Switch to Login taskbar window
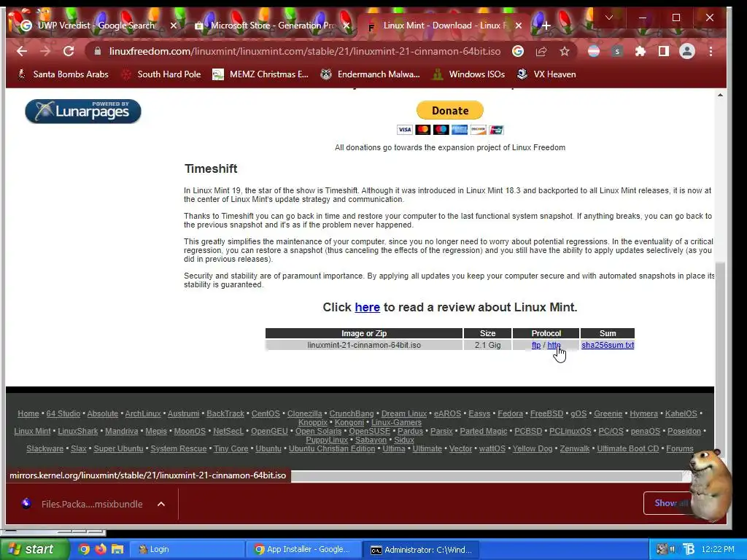The width and height of the screenshot is (747, 560). click(x=187, y=549)
